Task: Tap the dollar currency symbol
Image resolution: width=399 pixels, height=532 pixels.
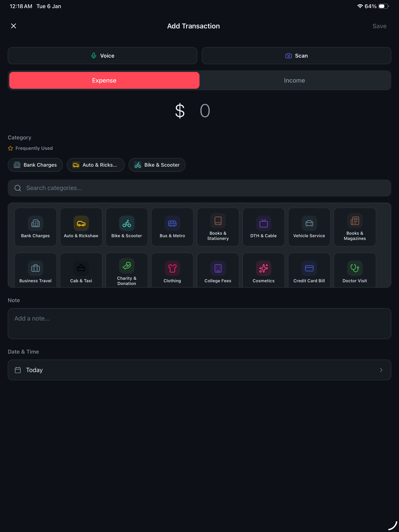Action: [180, 111]
